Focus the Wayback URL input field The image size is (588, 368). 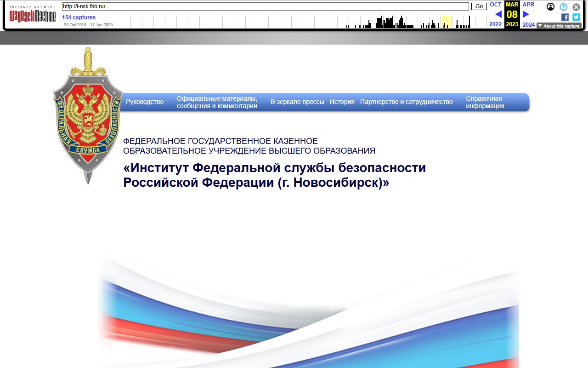click(266, 6)
